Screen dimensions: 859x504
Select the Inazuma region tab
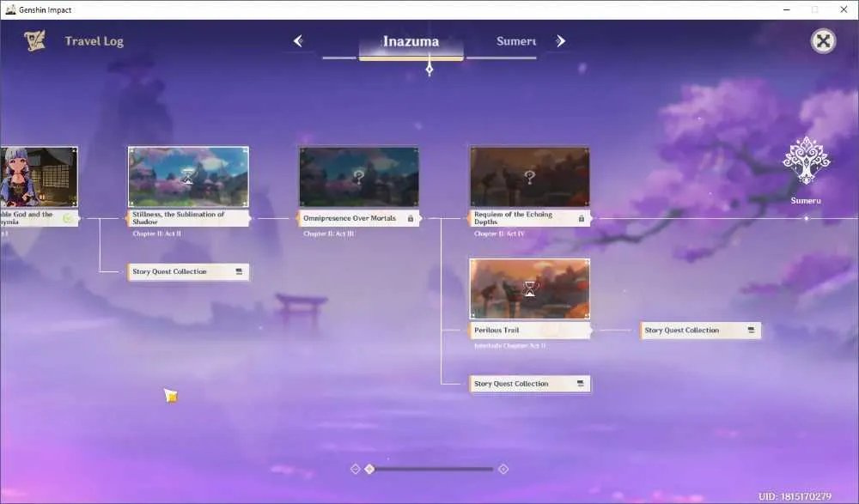(411, 41)
